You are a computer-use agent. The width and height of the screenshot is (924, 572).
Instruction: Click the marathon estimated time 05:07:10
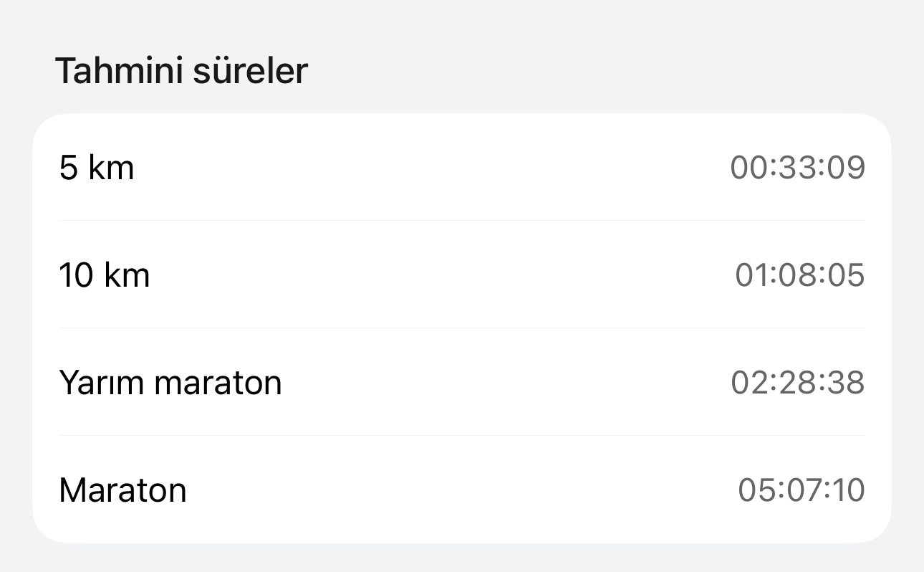point(801,490)
